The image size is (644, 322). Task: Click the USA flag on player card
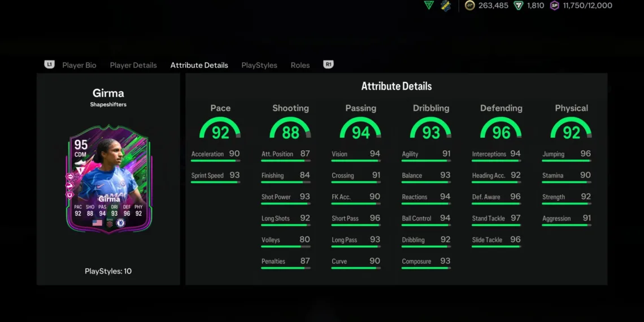click(x=97, y=223)
